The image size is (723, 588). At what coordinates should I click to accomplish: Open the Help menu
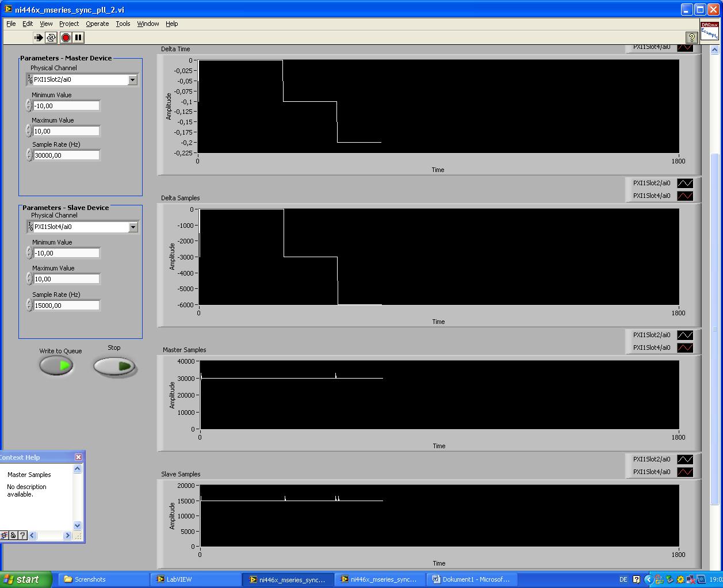coord(172,24)
